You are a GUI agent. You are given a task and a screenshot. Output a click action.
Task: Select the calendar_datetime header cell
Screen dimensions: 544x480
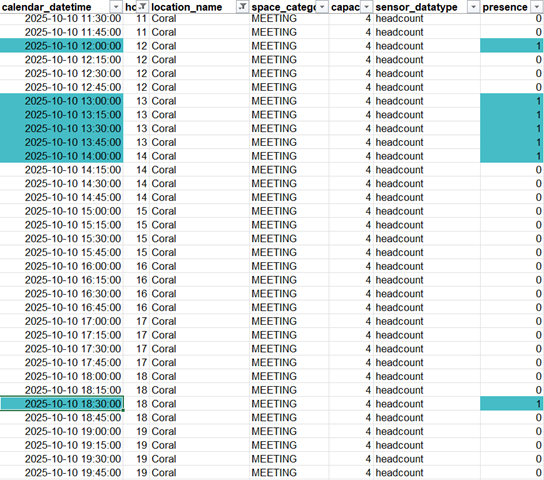tap(61, 7)
